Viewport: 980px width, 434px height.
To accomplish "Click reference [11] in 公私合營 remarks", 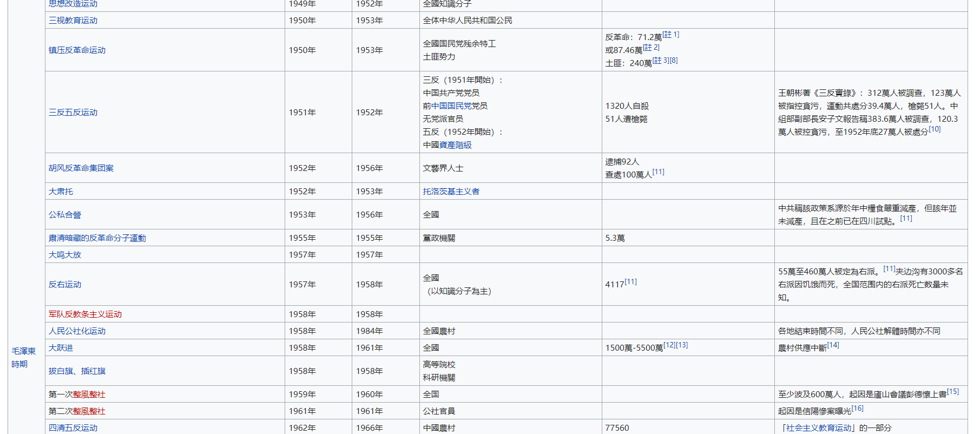I will (x=906, y=219).
